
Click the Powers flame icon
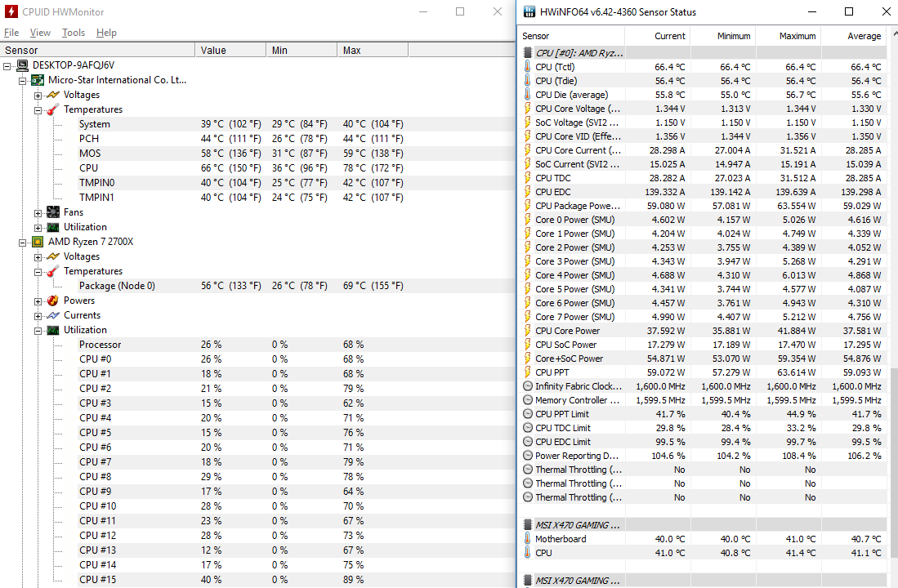[53, 301]
